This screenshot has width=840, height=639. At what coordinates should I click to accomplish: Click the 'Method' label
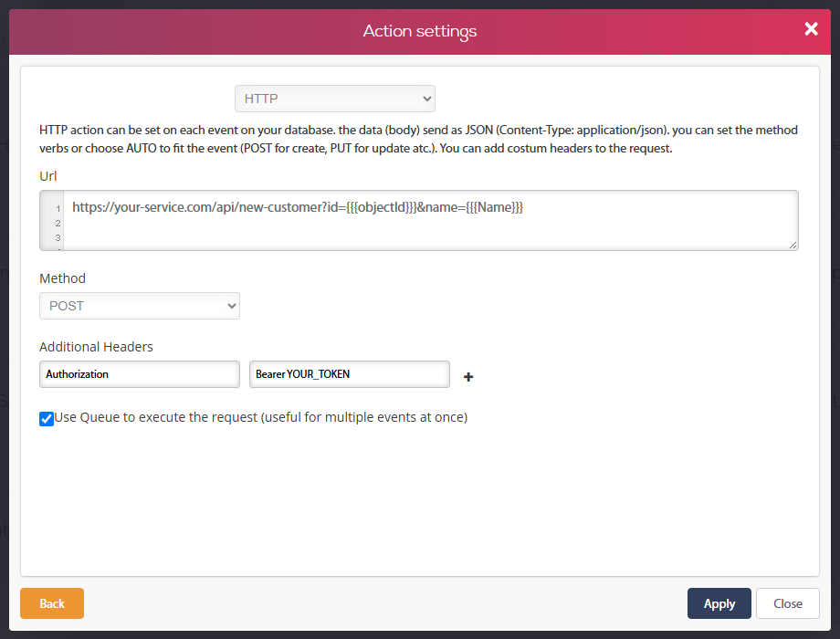62,278
